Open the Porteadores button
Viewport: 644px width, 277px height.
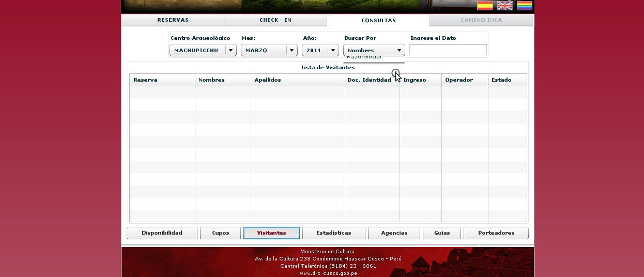point(496,233)
